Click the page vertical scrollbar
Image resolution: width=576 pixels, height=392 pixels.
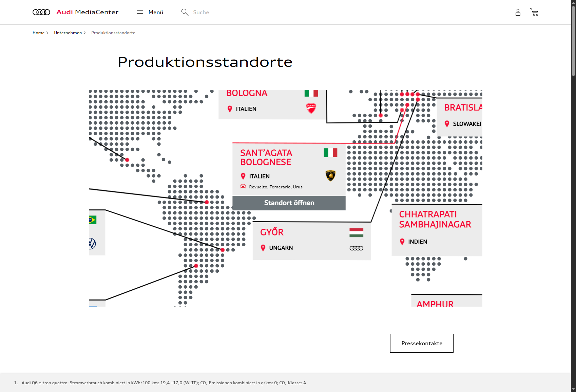pyautogui.click(x=573, y=169)
